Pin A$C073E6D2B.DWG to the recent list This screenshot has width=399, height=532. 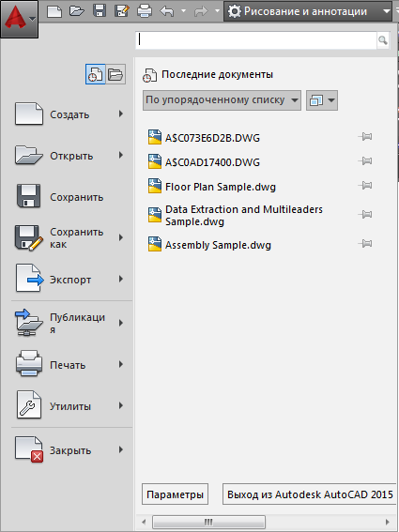pos(365,137)
